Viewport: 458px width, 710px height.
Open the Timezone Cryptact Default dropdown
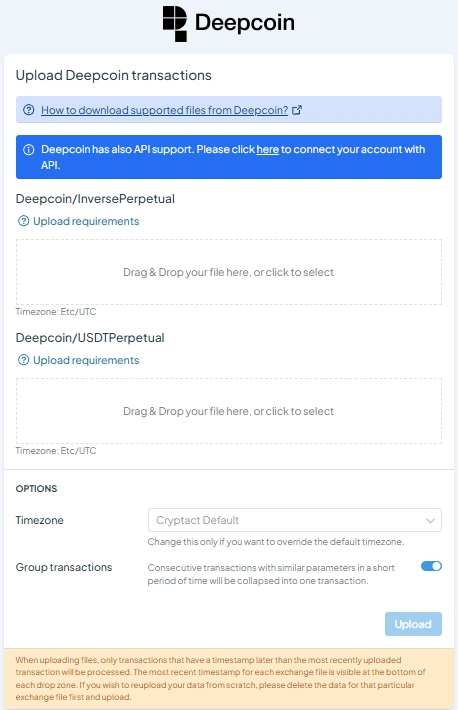click(x=294, y=520)
